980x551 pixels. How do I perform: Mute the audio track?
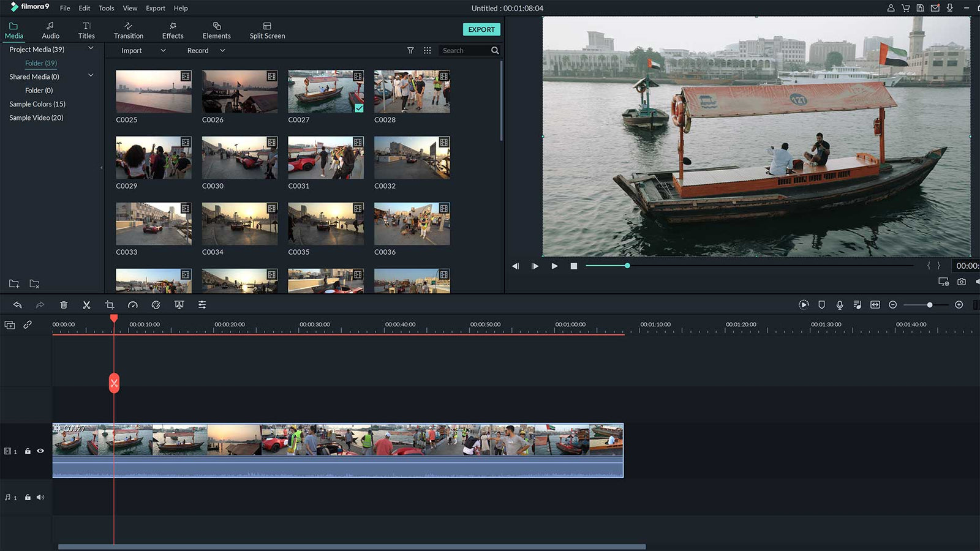point(40,497)
